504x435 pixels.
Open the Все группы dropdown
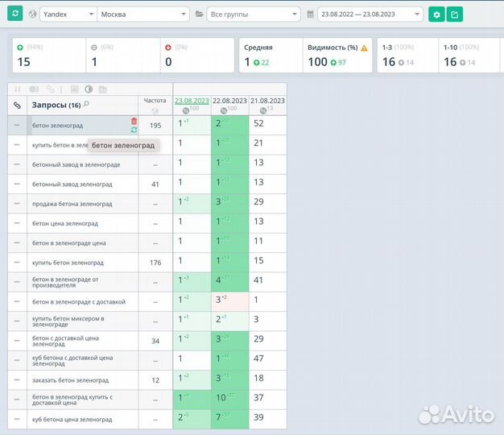254,14
